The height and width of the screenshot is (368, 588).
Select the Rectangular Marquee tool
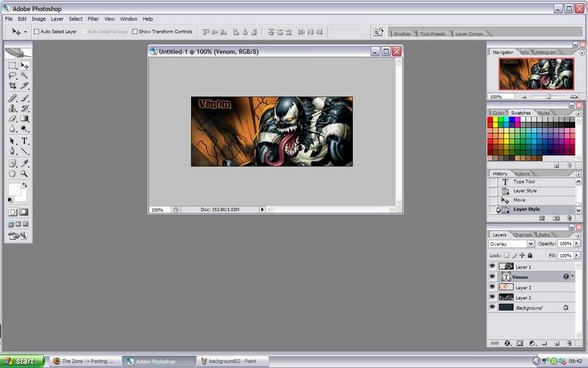point(12,66)
